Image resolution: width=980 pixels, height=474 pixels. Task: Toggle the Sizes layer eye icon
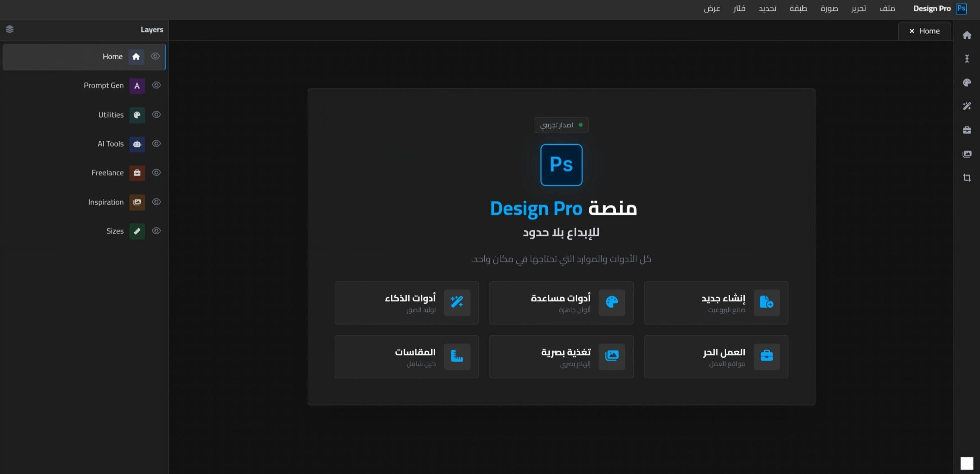(156, 231)
